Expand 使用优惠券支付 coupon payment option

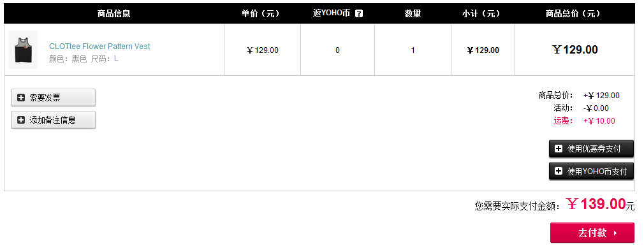point(591,149)
